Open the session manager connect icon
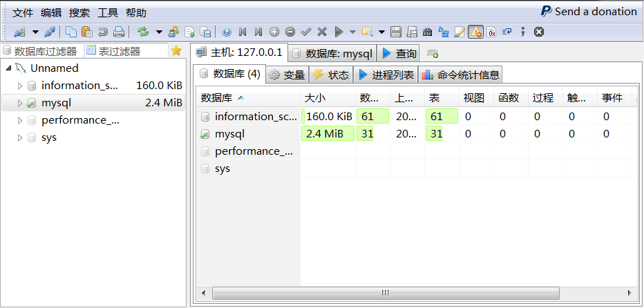 pyautogui.click(x=19, y=32)
